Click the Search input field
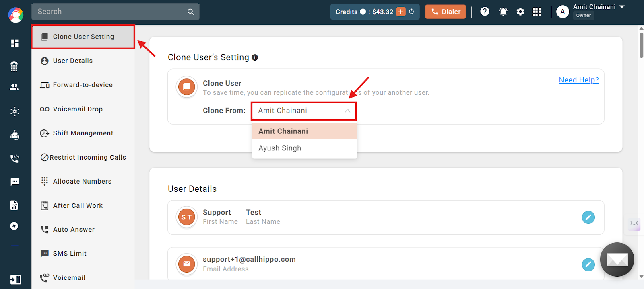The image size is (644, 289). point(116,12)
